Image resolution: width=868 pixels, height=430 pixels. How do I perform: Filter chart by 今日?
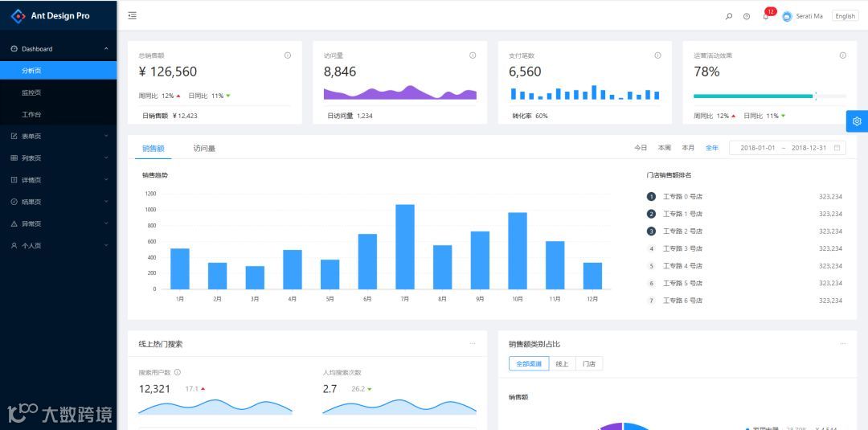point(641,148)
